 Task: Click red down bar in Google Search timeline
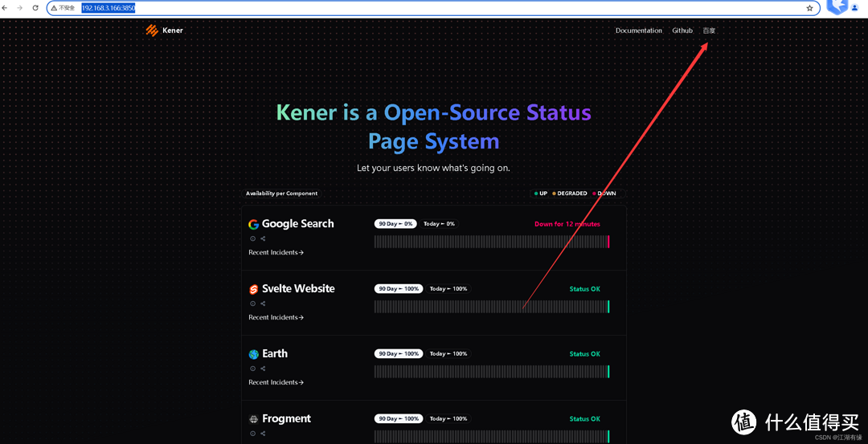coord(608,242)
